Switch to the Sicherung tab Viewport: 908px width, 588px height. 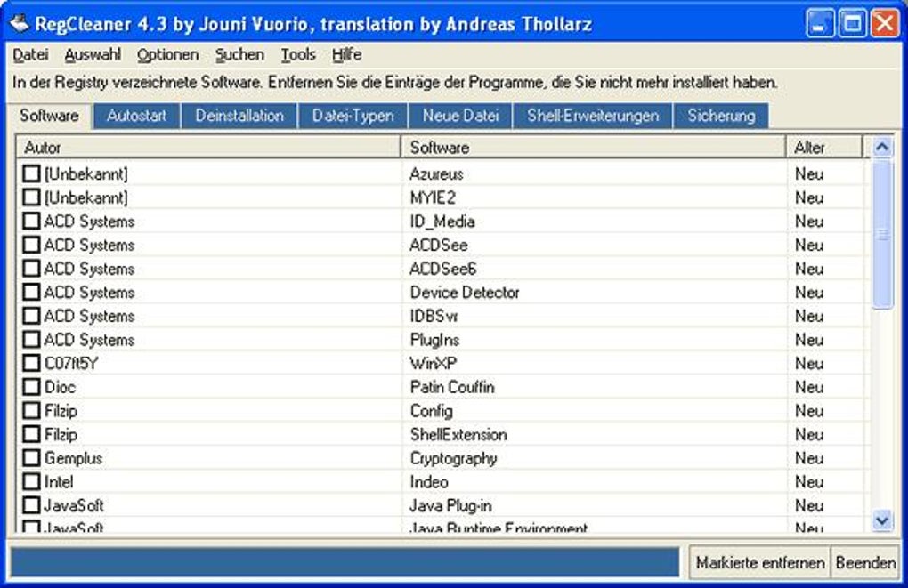click(x=721, y=116)
